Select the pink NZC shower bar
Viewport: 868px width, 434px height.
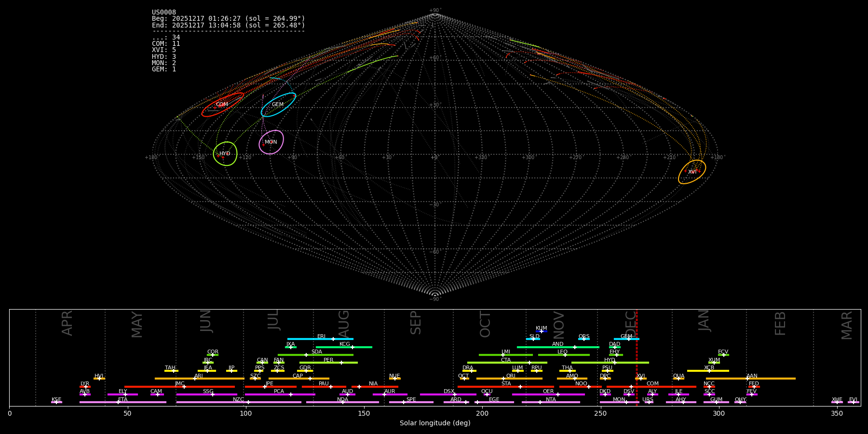[239, 402]
